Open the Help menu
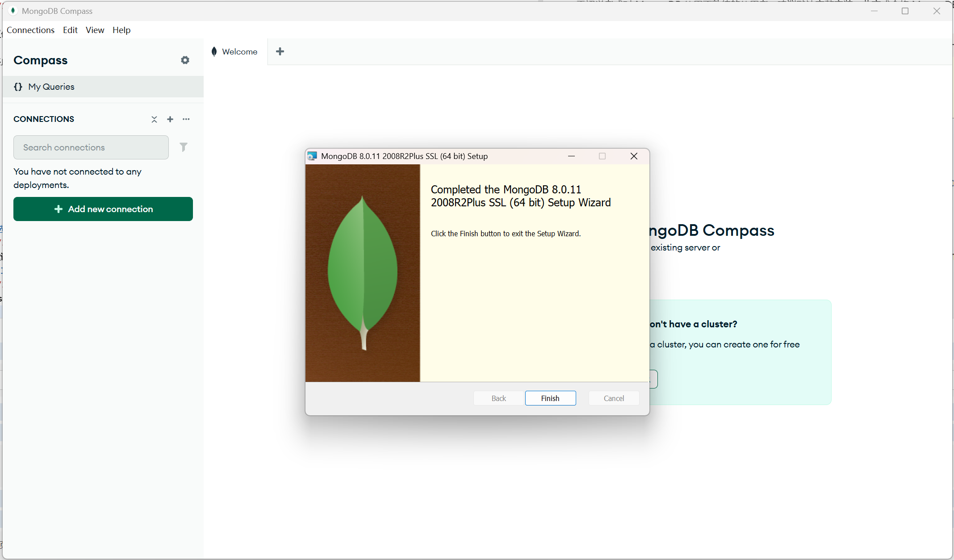This screenshot has width=954, height=560. coord(121,30)
